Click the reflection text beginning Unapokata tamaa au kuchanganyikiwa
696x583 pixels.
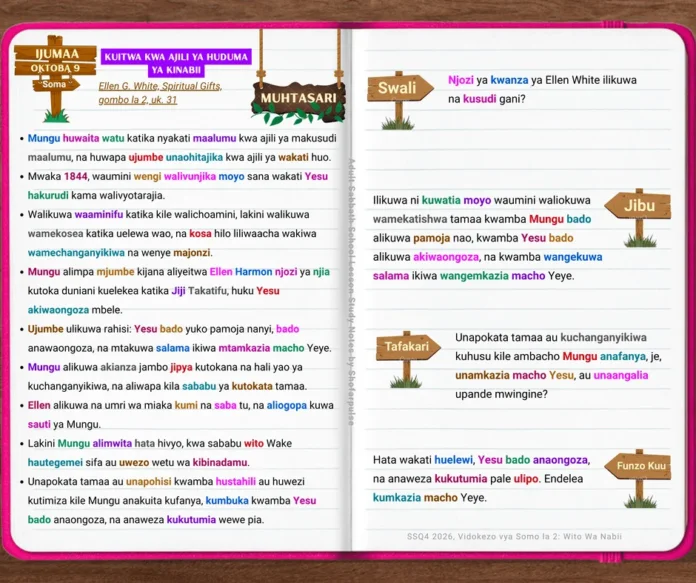pyautogui.click(x=558, y=365)
